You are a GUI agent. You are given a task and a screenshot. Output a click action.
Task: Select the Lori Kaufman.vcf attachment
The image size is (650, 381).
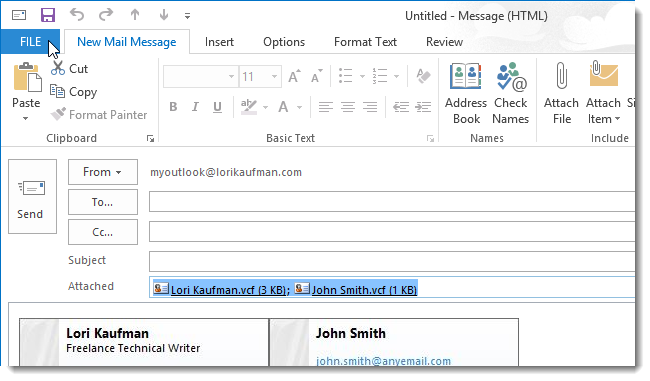pos(220,289)
